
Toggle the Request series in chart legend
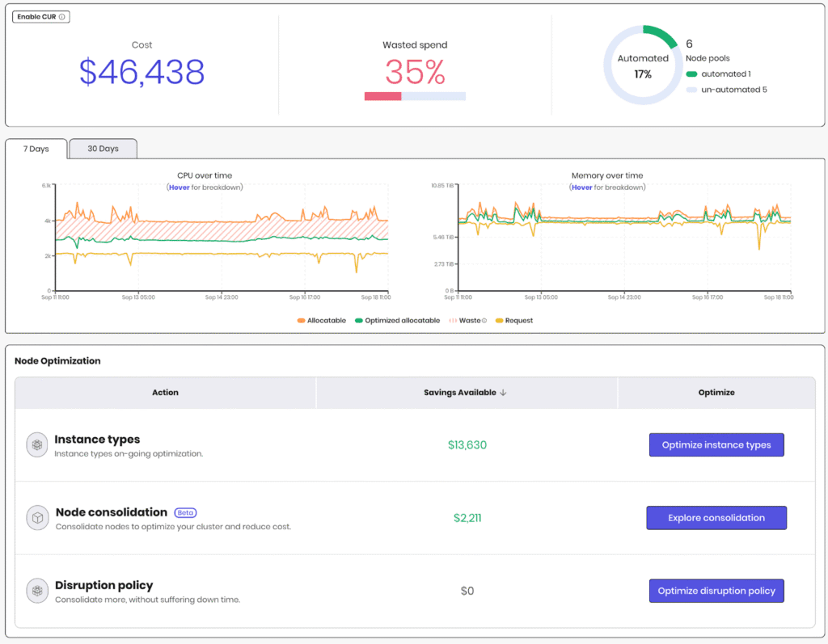(513, 321)
